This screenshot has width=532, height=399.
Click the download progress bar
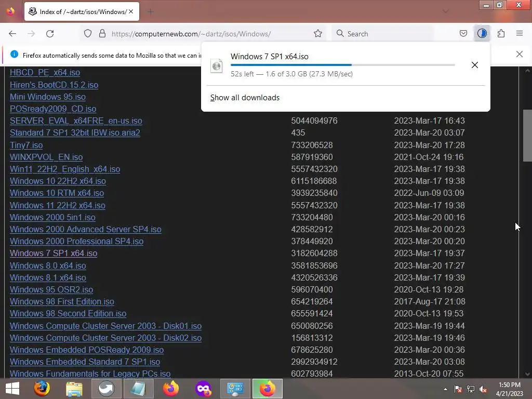point(343,65)
